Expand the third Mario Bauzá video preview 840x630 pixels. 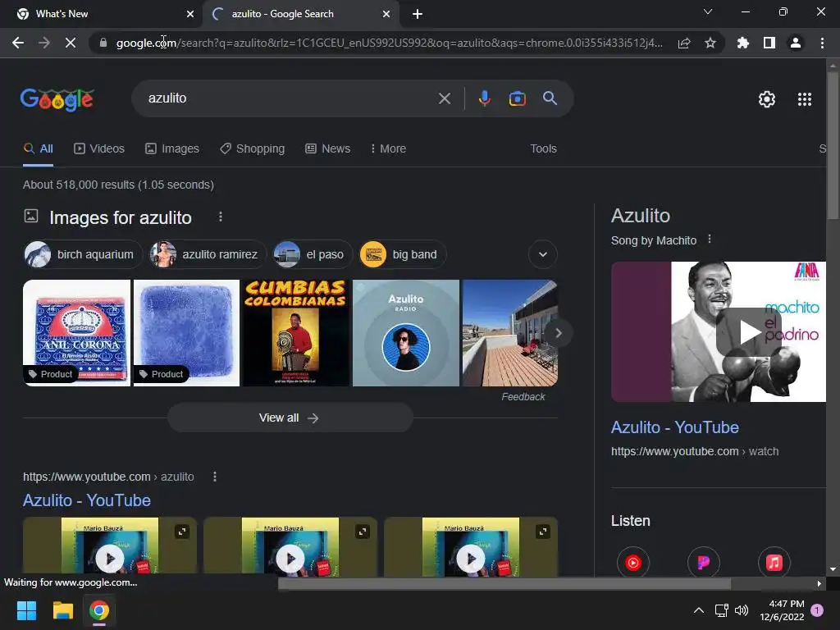[543, 532]
